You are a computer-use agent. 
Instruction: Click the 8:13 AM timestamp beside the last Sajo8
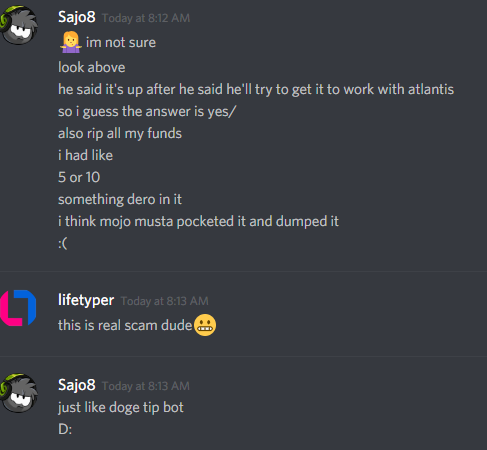point(146,386)
